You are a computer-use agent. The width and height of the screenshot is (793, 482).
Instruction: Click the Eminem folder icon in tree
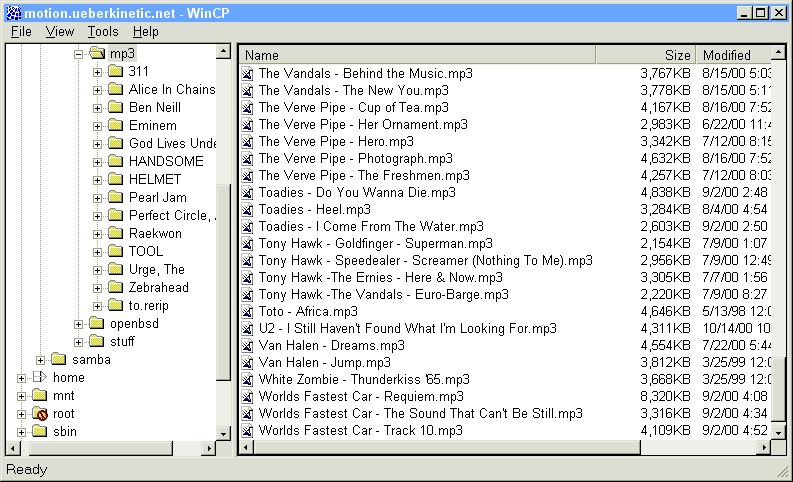[x=115, y=126]
